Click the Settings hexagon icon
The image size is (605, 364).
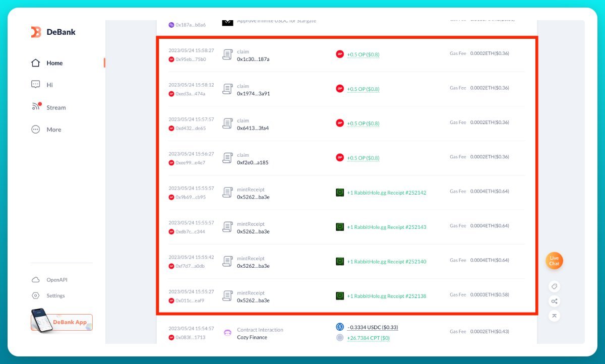35,296
